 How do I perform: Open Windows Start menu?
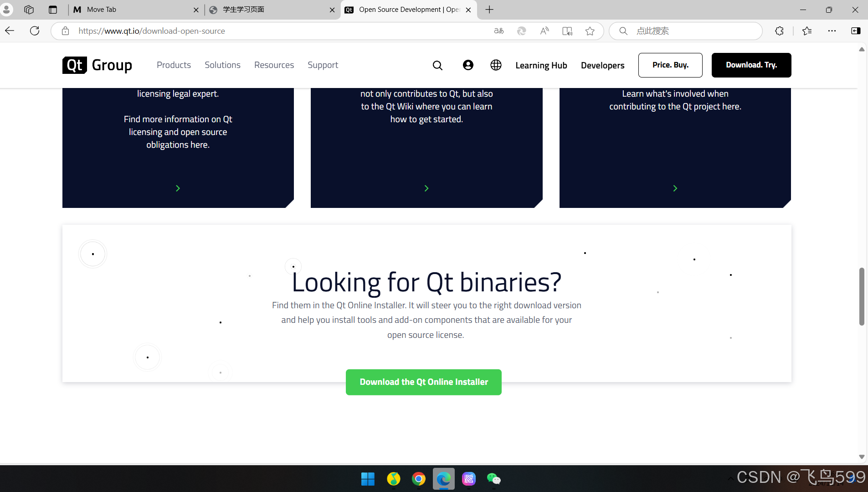(x=368, y=479)
